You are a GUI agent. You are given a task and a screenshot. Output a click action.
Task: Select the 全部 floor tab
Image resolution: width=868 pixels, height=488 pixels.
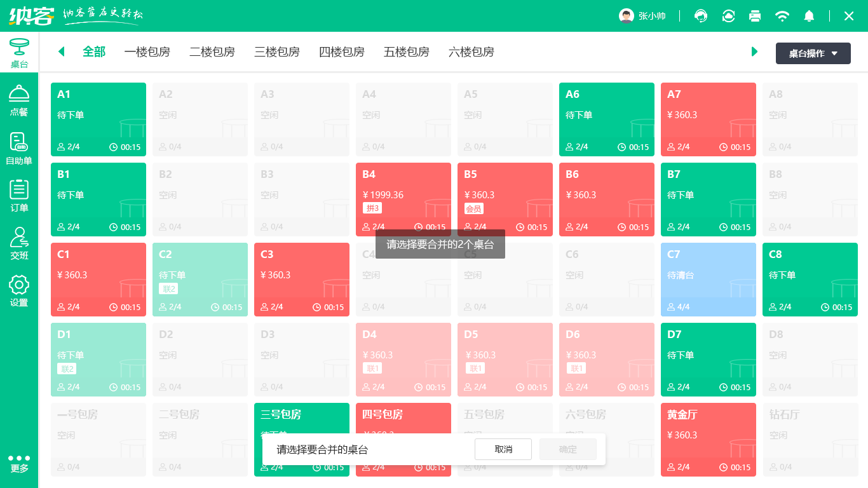(94, 51)
